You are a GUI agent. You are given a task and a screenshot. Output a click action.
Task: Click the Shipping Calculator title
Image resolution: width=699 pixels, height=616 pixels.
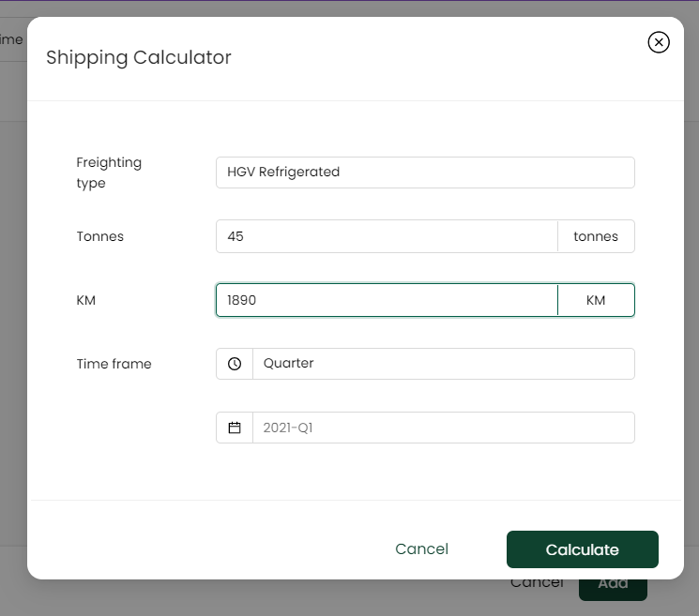coord(139,57)
